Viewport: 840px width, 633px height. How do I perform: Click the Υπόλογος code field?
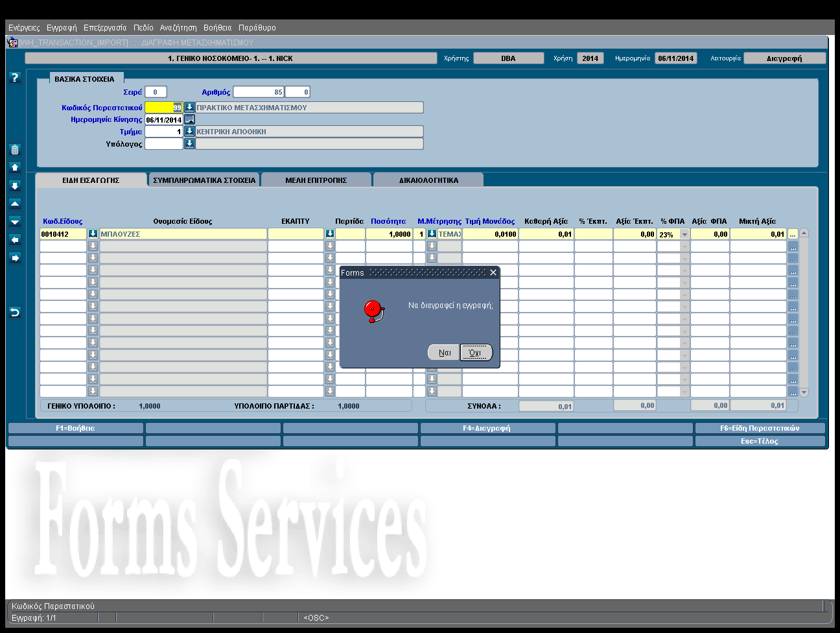tap(164, 143)
